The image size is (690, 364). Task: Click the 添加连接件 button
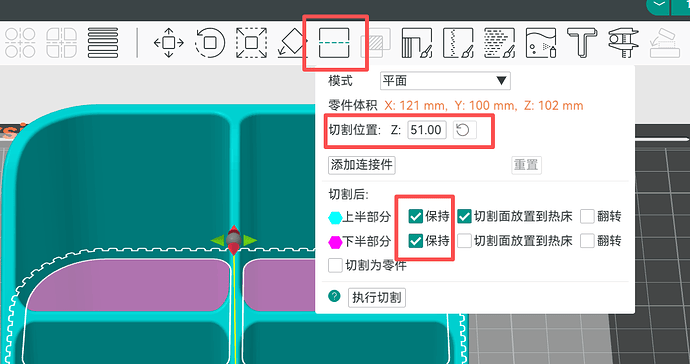[361, 165]
